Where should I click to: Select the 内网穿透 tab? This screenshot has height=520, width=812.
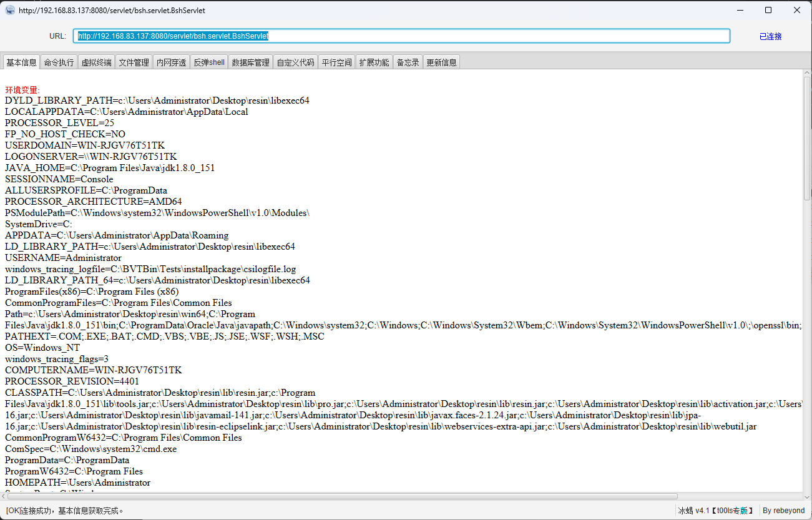[x=171, y=62]
